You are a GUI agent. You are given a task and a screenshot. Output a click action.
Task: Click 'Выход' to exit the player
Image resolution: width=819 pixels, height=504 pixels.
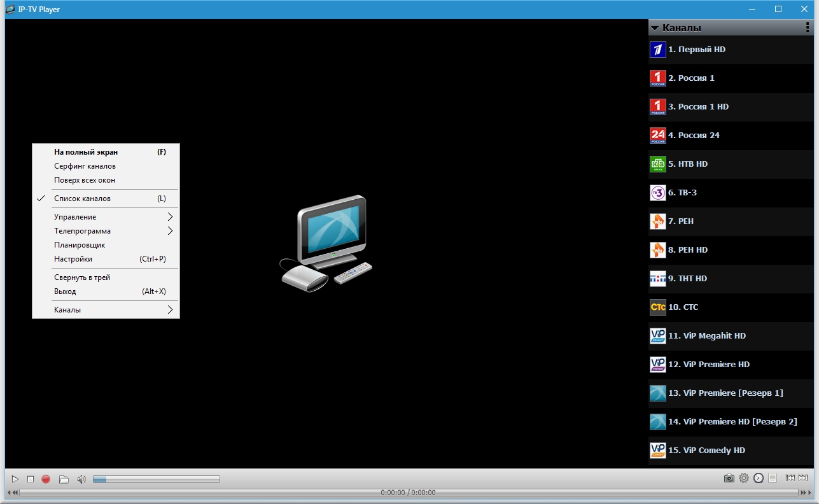pyautogui.click(x=65, y=291)
